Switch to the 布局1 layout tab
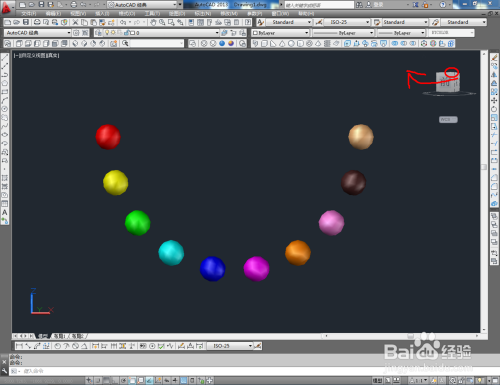Image resolution: width=500 pixels, height=385 pixels. coord(60,336)
